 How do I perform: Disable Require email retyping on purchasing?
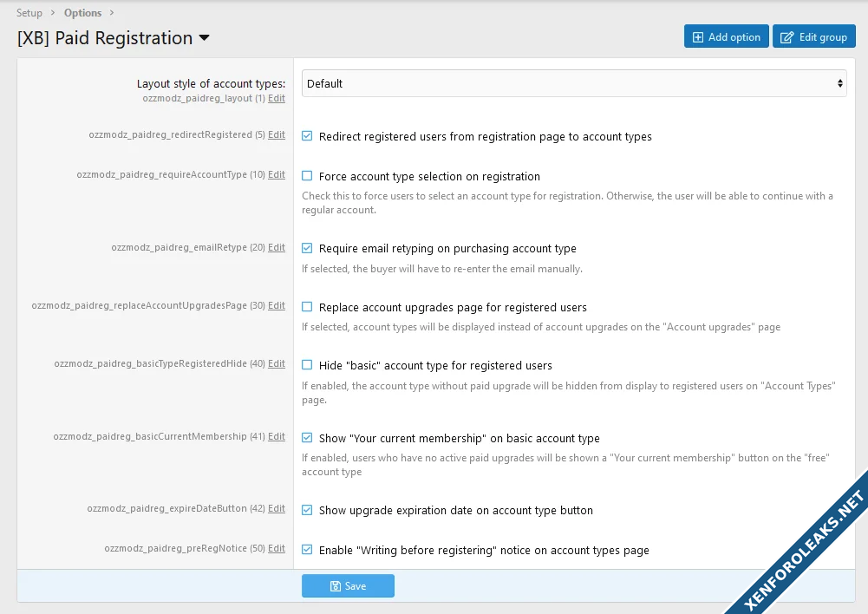click(307, 248)
